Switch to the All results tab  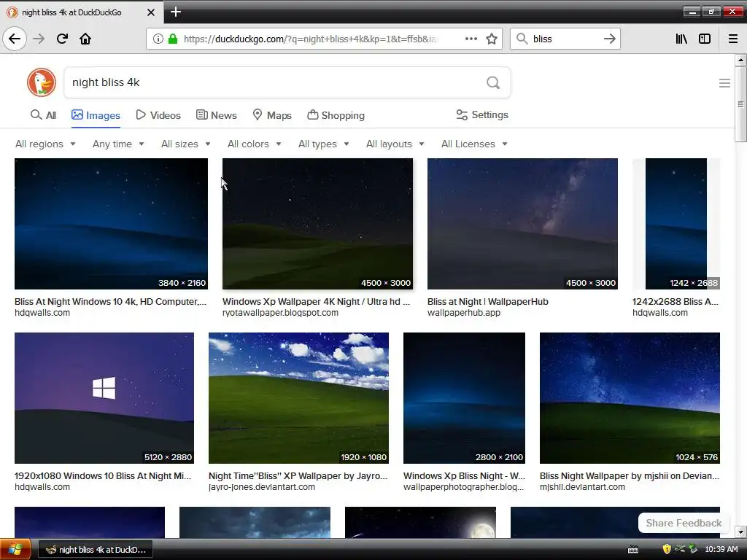43,115
